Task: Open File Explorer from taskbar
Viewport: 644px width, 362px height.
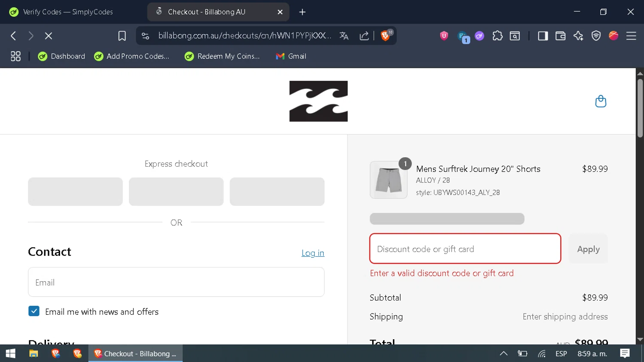Action: [33, 353]
